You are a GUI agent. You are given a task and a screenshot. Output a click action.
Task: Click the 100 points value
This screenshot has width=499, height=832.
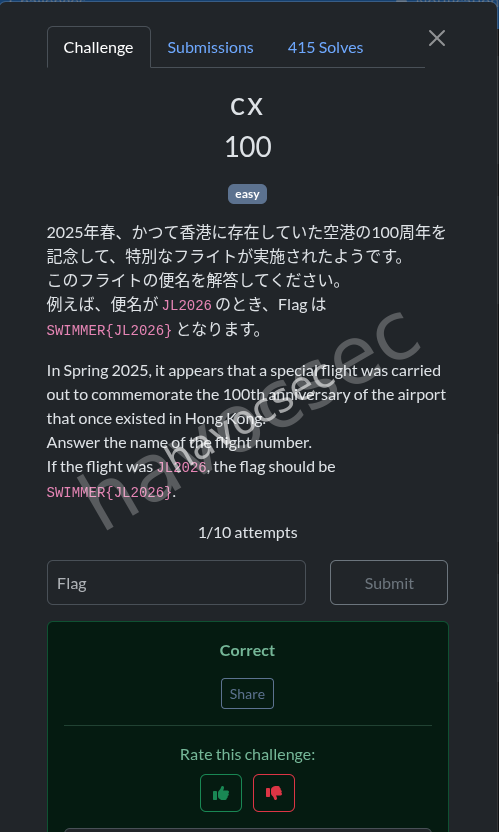tap(248, 147)
